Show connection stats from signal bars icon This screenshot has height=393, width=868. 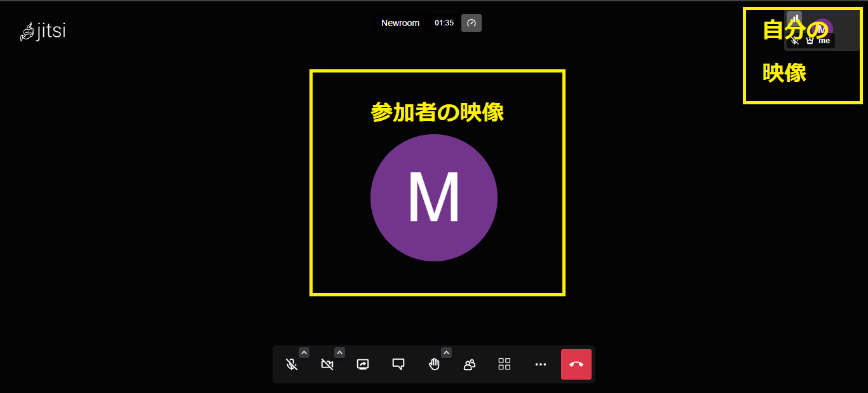click(x=795, y=18)
